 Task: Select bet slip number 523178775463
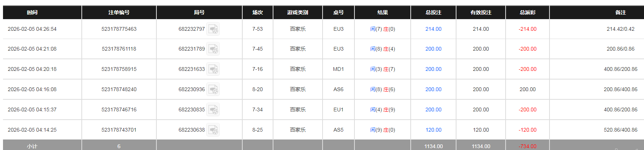tap(119, 29)
